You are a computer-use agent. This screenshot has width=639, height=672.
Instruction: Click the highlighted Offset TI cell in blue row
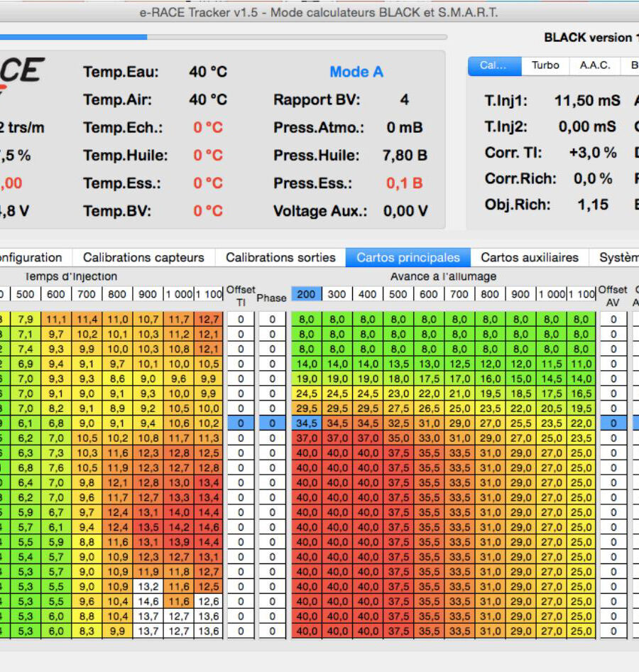coord(241,423)
